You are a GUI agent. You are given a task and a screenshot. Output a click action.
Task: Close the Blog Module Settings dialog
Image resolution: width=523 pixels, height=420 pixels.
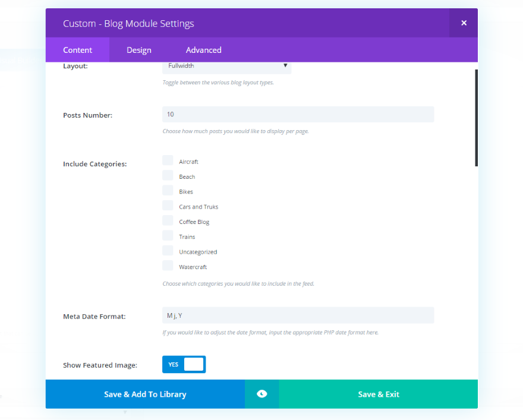(464, 23)
